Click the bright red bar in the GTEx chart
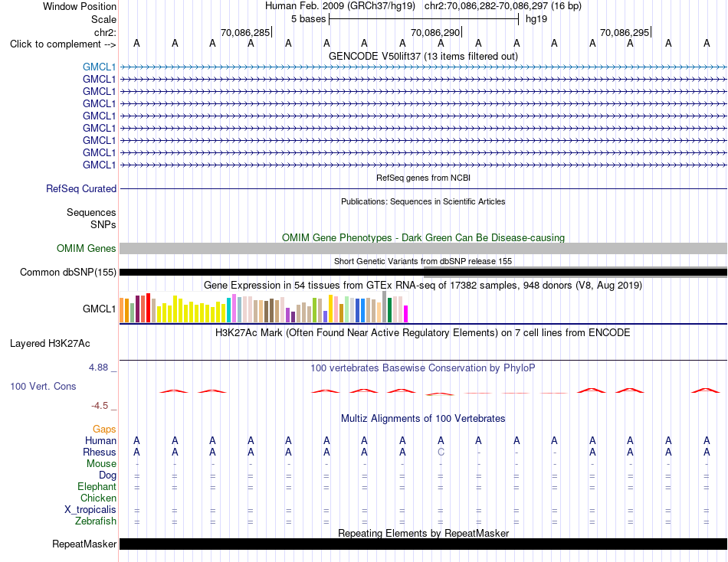This screenshot has height=562, width=728. [148, 308]
